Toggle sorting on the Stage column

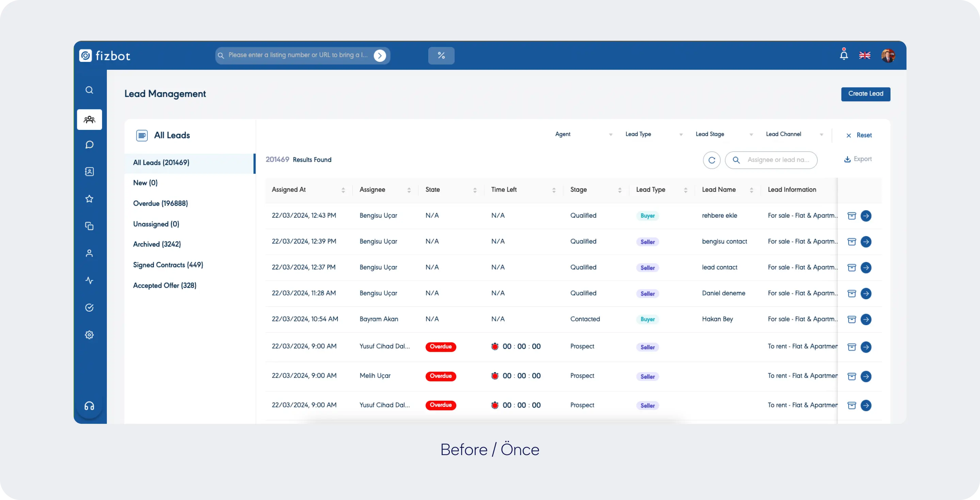tap(619, 190)
